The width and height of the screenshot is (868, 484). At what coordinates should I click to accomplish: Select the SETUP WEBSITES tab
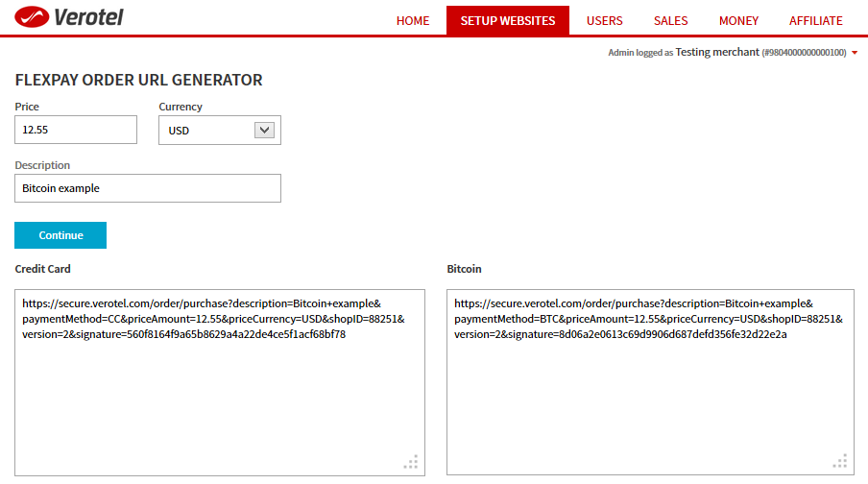pyautogui.click(x=508, y=20)
